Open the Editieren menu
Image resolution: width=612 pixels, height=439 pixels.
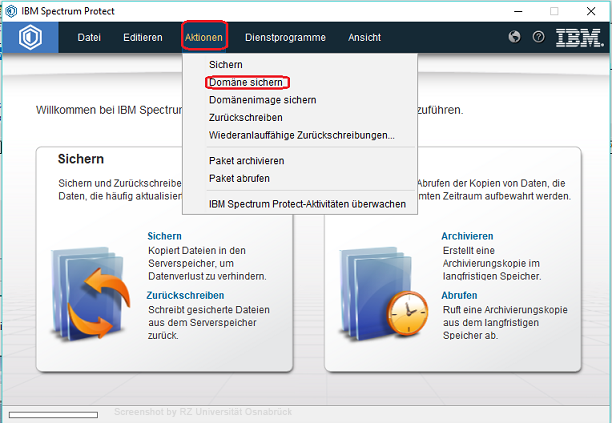click(x=143, y=38)
